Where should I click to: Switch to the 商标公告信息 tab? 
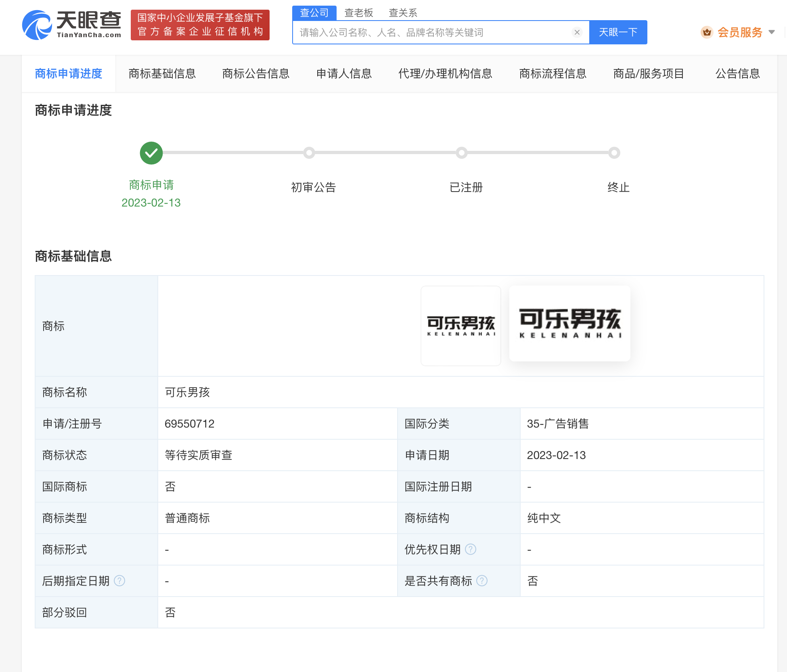click(256, 74)
